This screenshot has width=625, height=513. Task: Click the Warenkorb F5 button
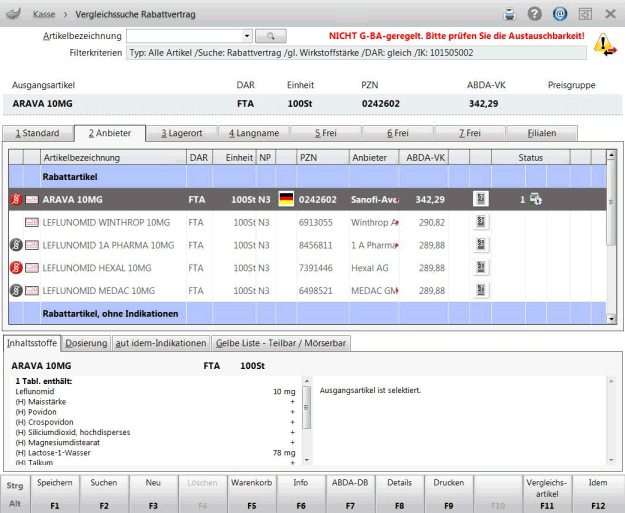(x=252, y=494)
